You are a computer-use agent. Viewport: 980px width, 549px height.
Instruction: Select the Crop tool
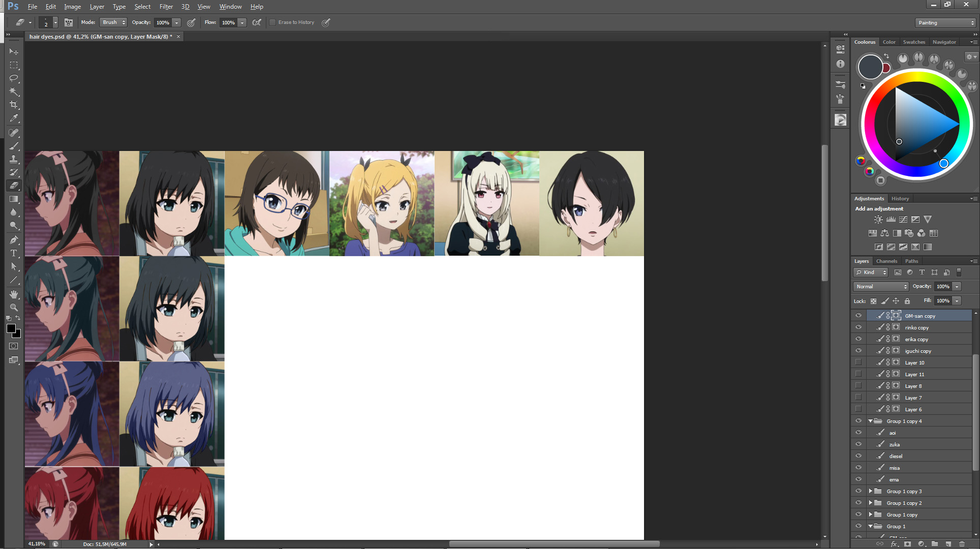click(14, 105)
